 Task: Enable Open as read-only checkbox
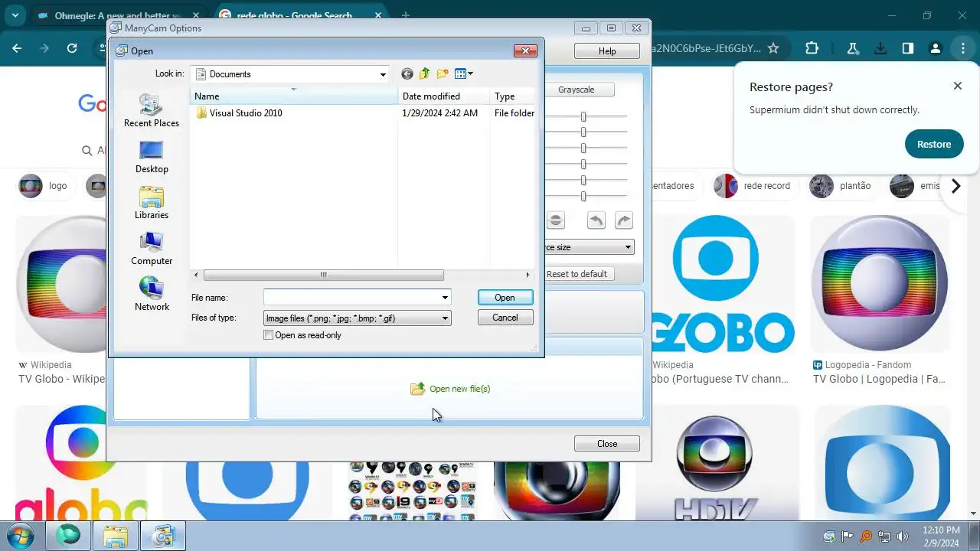[x=268, y=335]
